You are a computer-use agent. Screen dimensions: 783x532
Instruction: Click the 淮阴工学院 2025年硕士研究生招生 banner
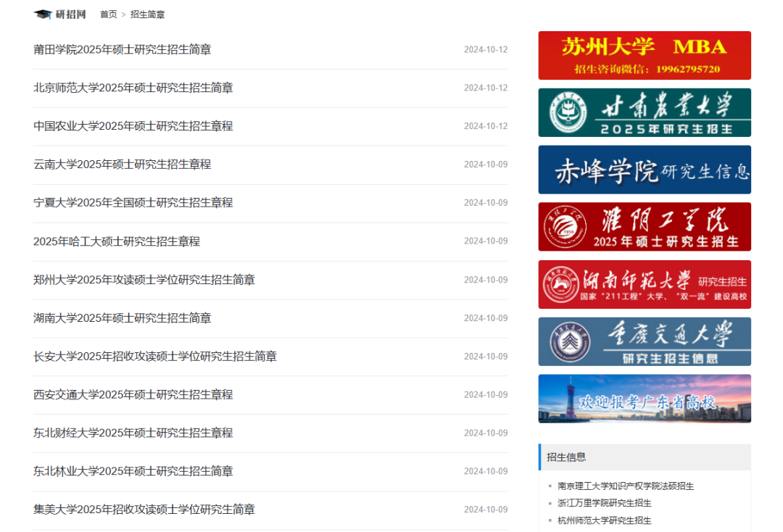[x=645, y=227]
